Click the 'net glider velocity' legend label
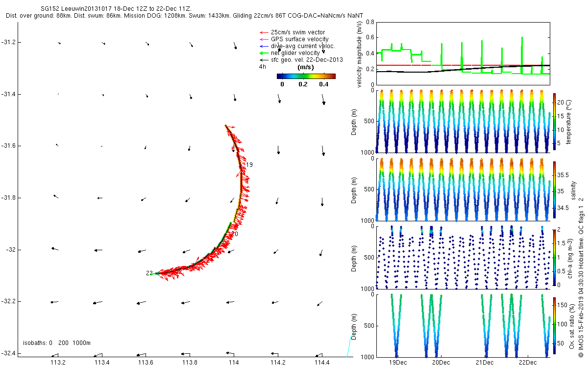This screenshot has height=368, width=588. click(x=295, y=53)
